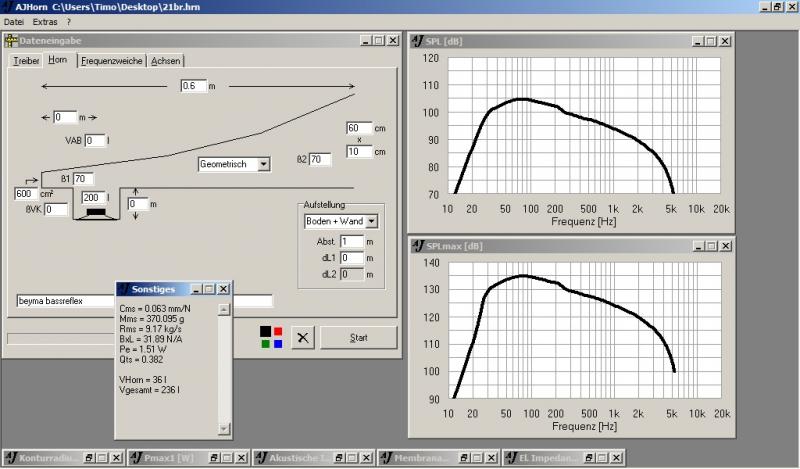Select the Achsen tab
This screenshot has width=800, height=469.
click(x=166, y=61)
